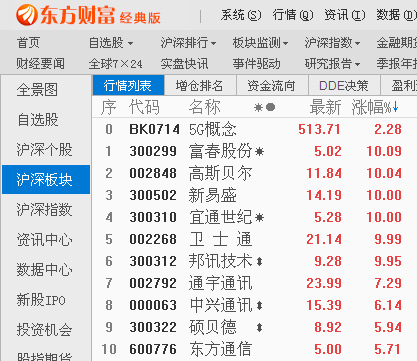Screen dimensions: 417x361
Task: Click marker icon next to 硕贝德
Action: point(260,328)
